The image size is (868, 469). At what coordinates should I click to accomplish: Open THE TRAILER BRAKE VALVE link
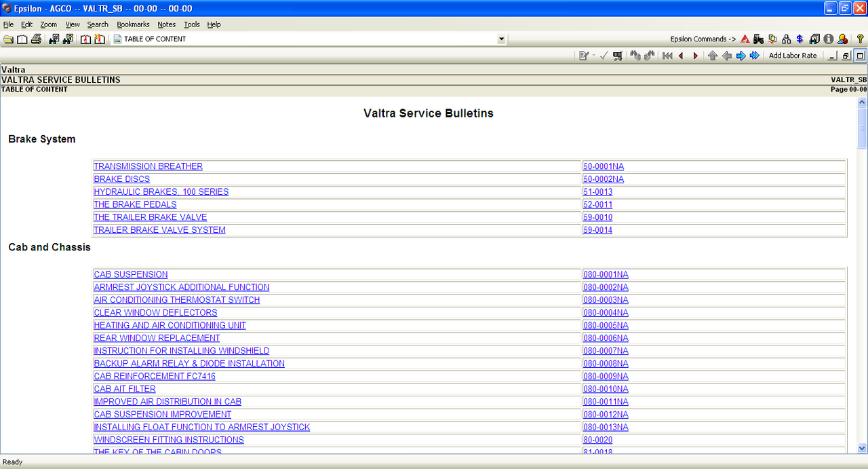(151, 217)
